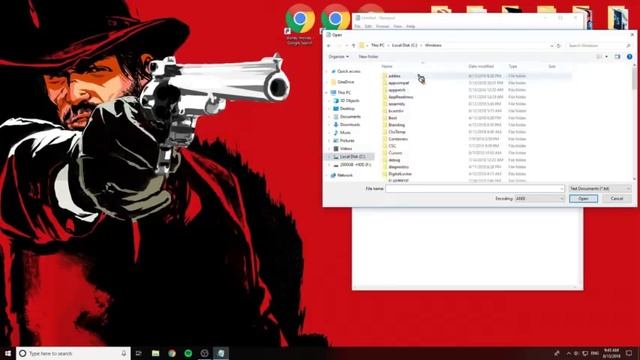Select Downloads in the navigation pane
Screen dimensions: 640x360
[x=350, y=124]
